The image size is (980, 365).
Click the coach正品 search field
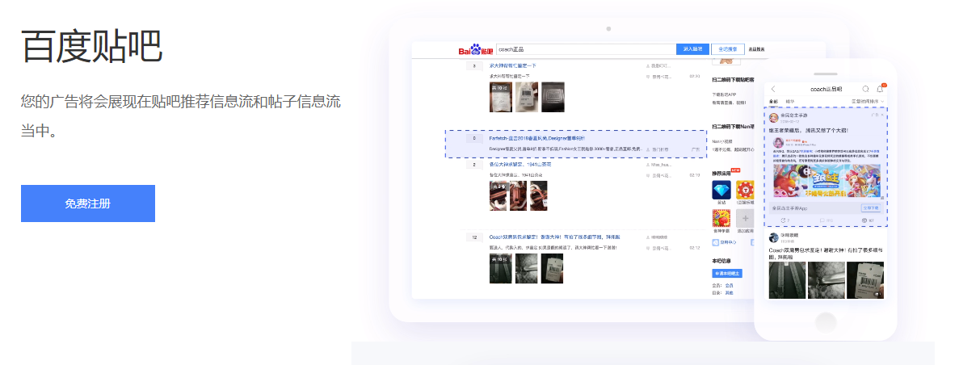click(584, 49)
